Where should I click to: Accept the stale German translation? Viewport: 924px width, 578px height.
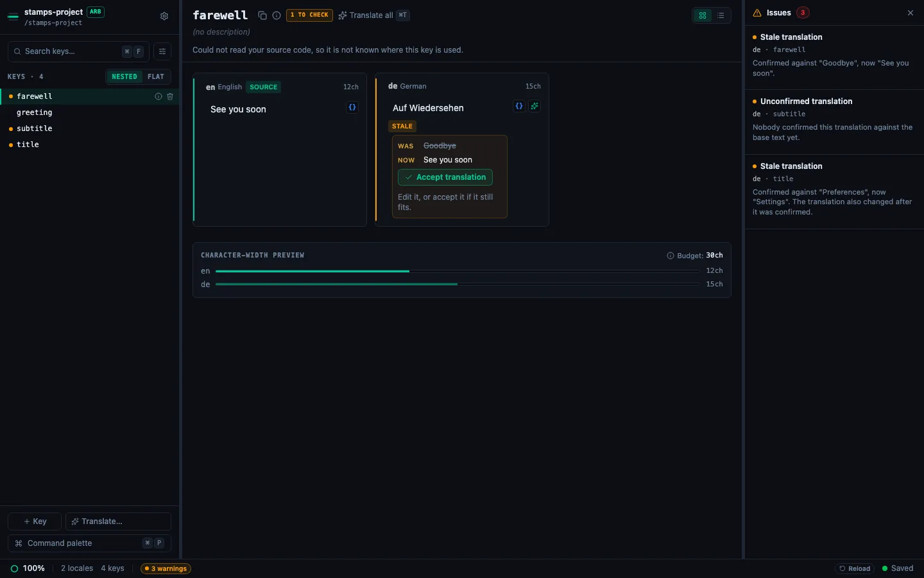[x=445, y=177]
